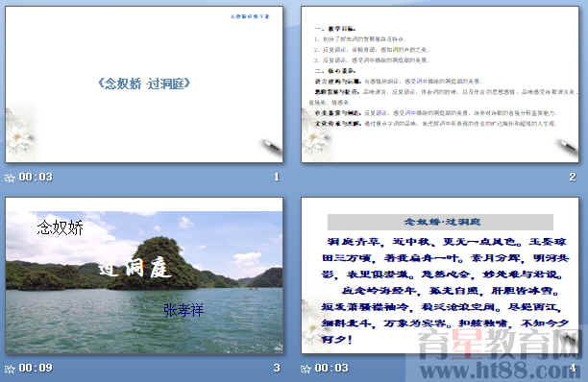Click the pen graphic on slide 1

pos(272,148)
